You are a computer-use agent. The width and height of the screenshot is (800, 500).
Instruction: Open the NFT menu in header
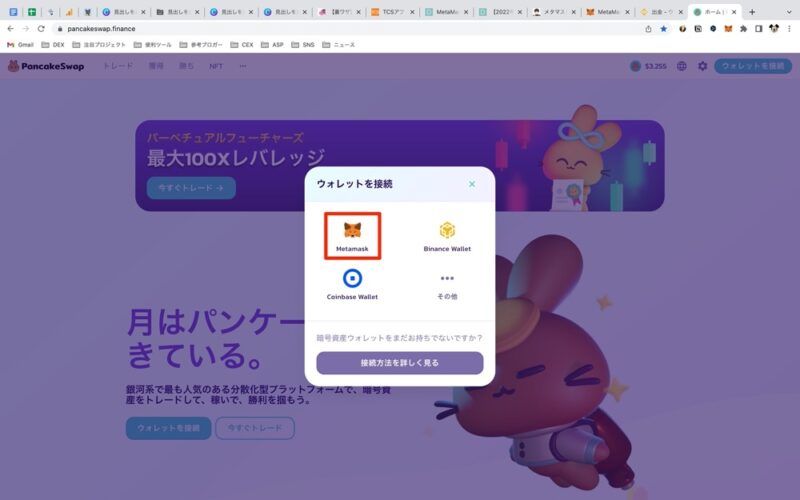click(x=216, y=66)
